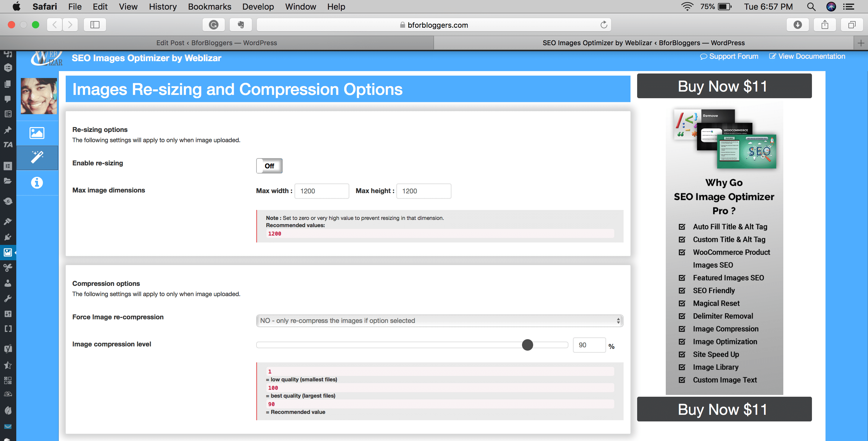Image resolution: width=868 pixels, height=441 pixels.
Task: Open Notification Center list icon
Action: 848,7
